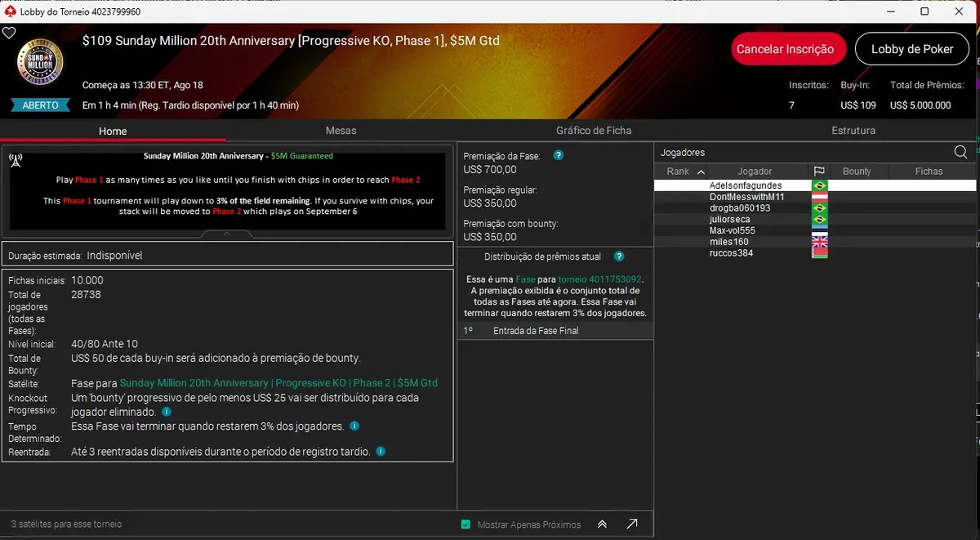Click the Sunday Million tournament logo
This screenshot has width=980, height=540.
40,64
